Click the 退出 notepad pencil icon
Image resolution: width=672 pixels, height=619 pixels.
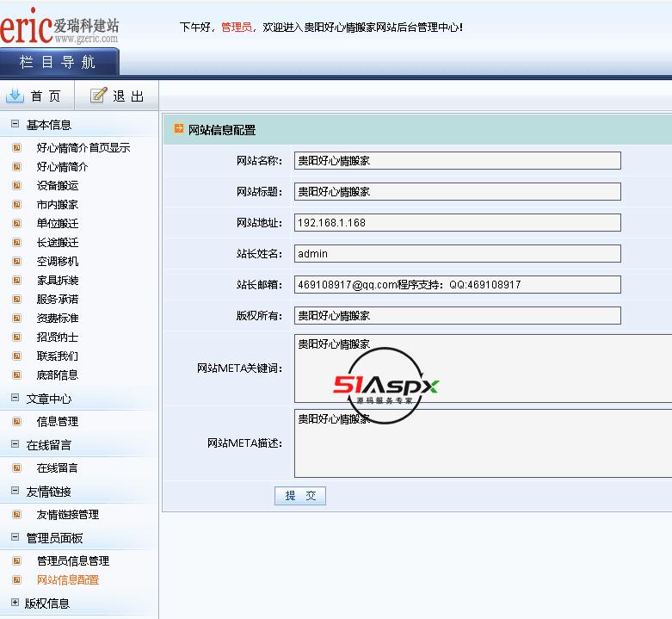tap(99, 95)
